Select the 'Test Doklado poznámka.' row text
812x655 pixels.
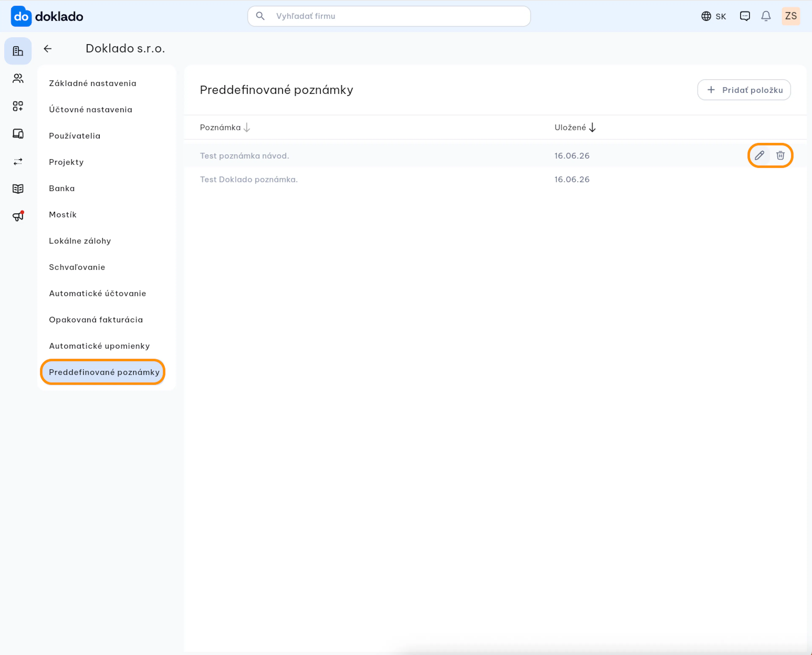248,180
